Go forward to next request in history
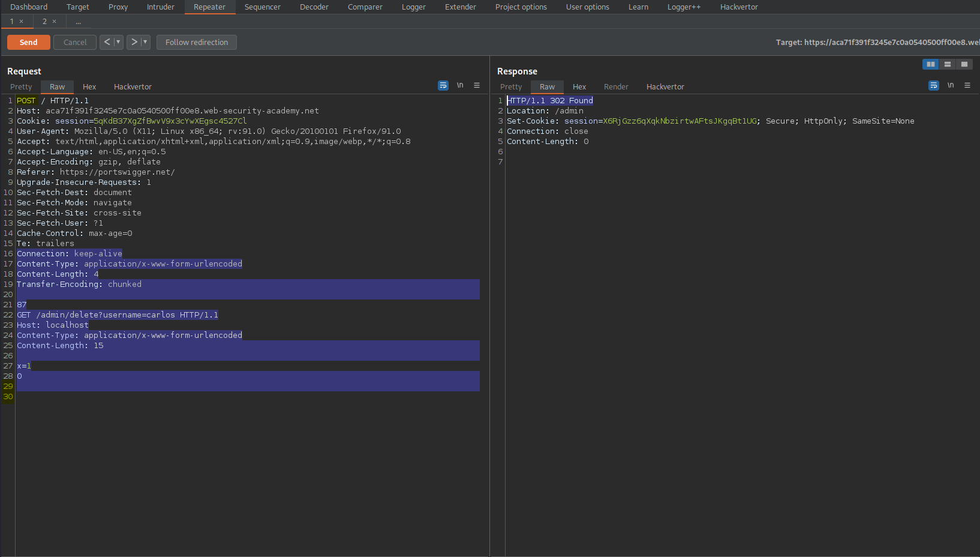Viewport: 980px width, 557px height. (x=134, y=42)
